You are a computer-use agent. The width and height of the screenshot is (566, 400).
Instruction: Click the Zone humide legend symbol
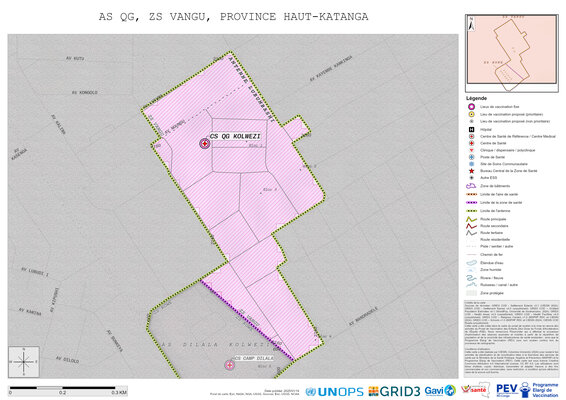pos(471,270)
